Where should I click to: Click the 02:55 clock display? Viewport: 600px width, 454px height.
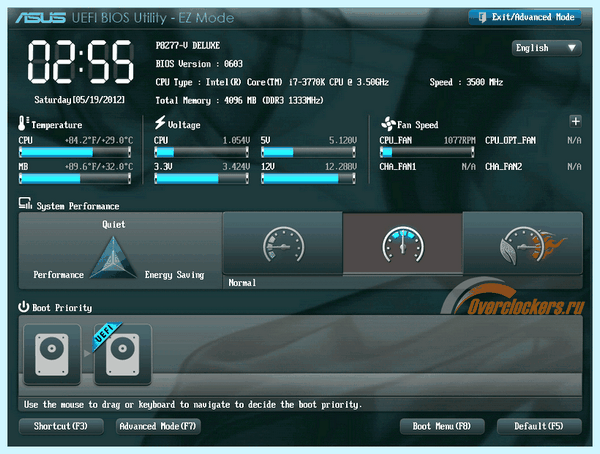pyautogui.click(x=81, y=62)
